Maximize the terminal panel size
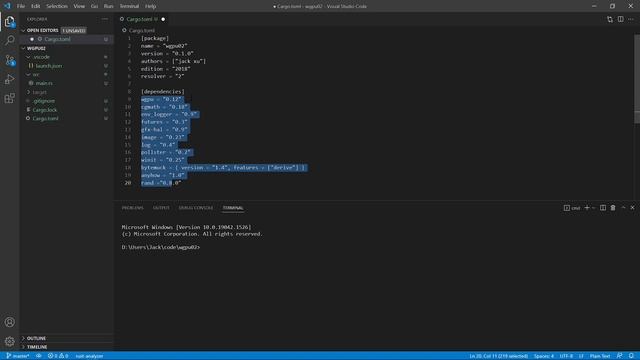 (x=623, y=208)
